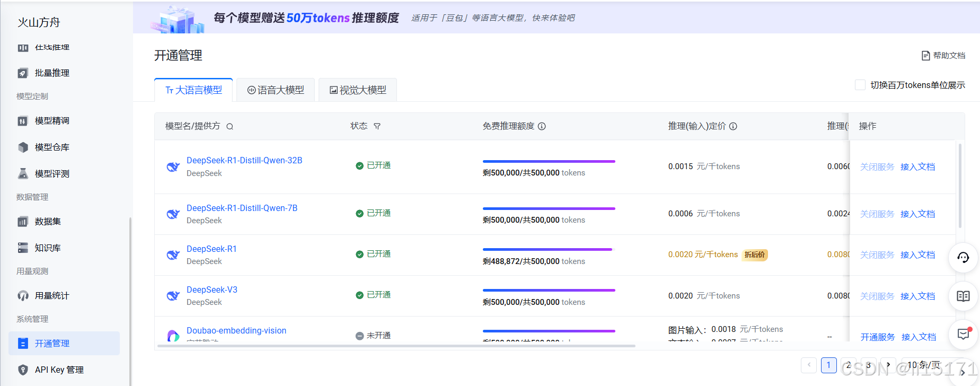Image resolution: width=980 pixels, height=386 pixels.
Task: Switch to the 视觉大模型 tab
Action: point(358,90)
